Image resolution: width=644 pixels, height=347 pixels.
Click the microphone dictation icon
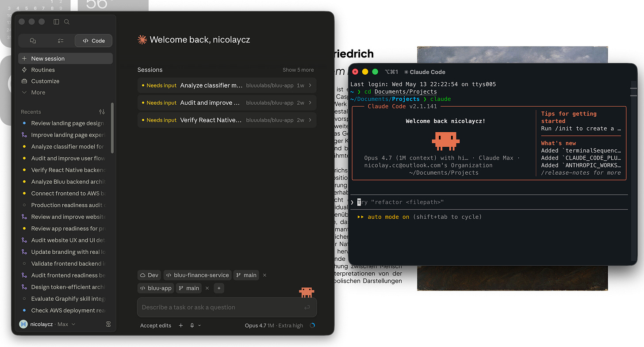(192, 325)
